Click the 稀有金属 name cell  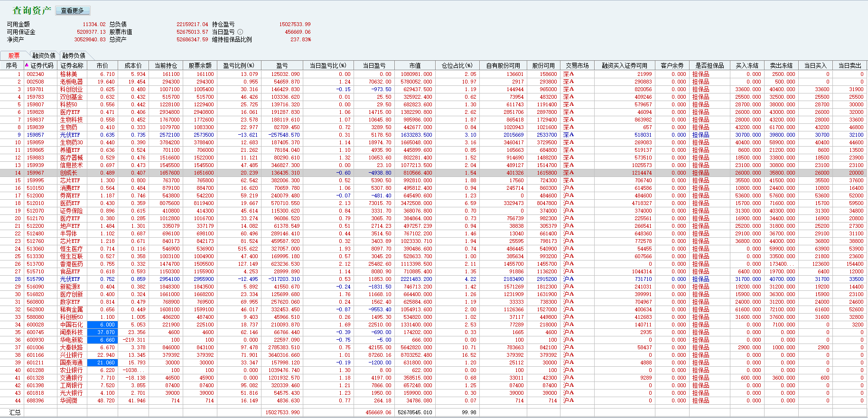[x=71, y=309]
